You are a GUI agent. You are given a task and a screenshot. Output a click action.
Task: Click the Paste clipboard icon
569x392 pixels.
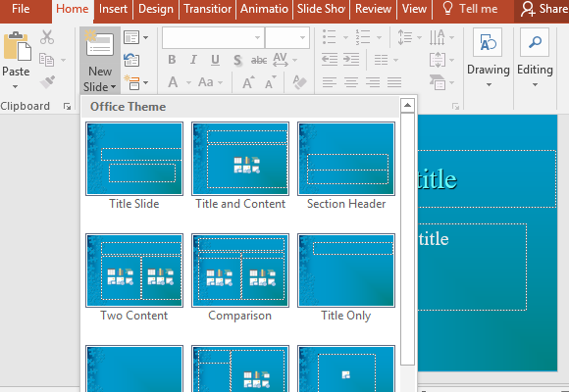tap(17, 46)
